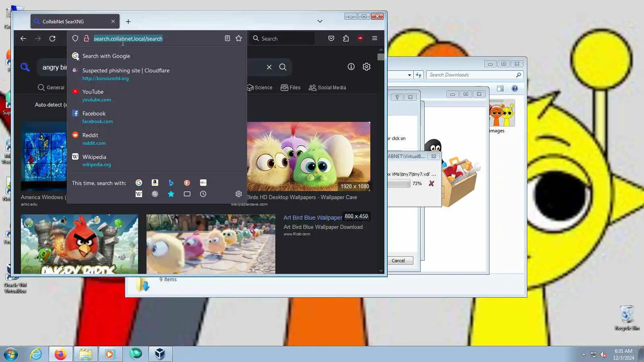Image resolution: width=644 pixels, height=362 pixels.
Task: Show hidden system tray icons
Action: coord(584,354)
